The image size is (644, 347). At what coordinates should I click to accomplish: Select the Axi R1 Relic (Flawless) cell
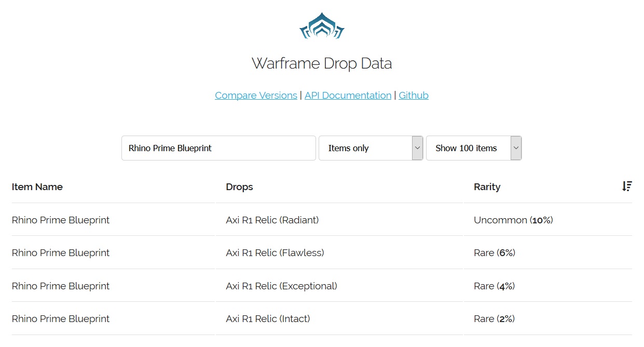tap(275, 253)
